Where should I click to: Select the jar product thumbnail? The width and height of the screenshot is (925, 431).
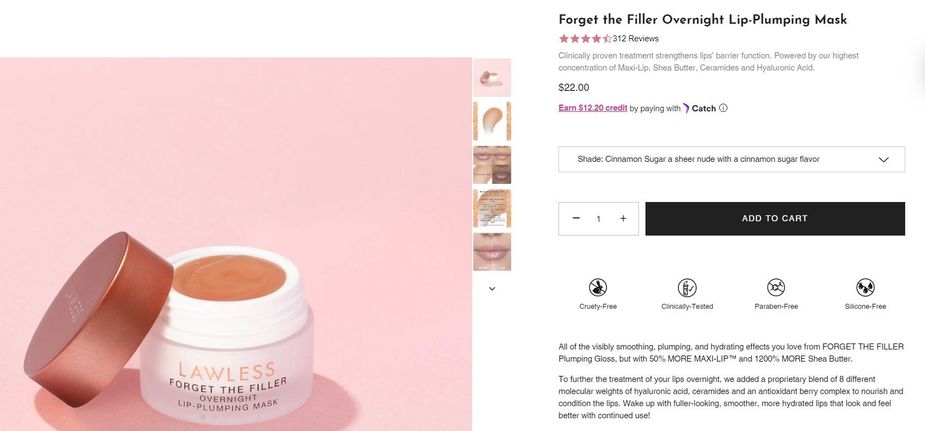pos(492,77)
